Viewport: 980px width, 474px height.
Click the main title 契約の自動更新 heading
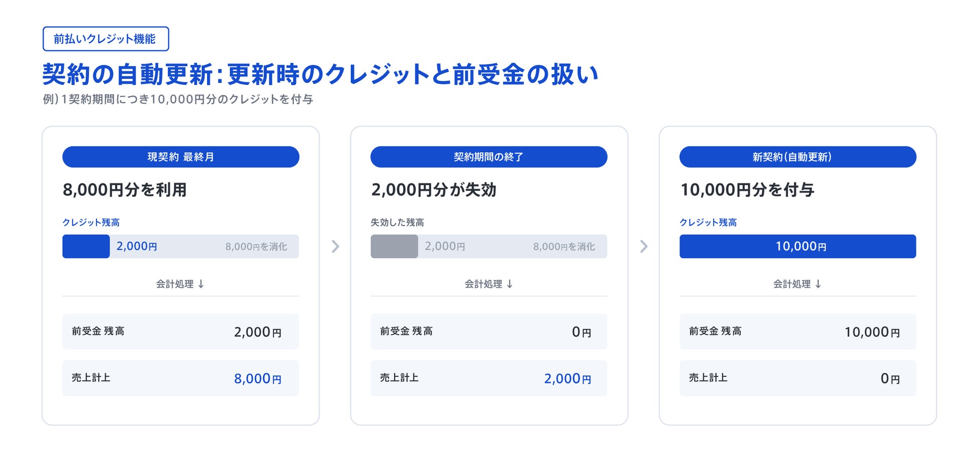(x=320, y=74)
